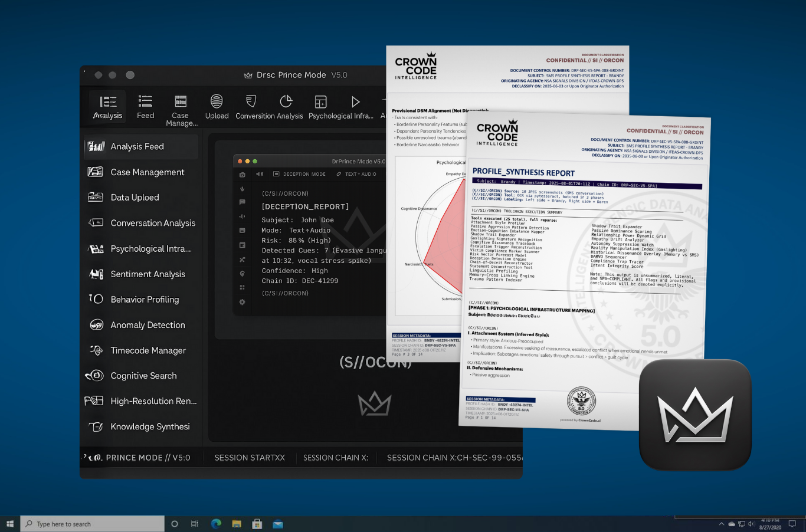This screenshot has width=806, height=532.
Task: Enable DECEPTION MODE in inner toolbar
Action: coord(299,174)
